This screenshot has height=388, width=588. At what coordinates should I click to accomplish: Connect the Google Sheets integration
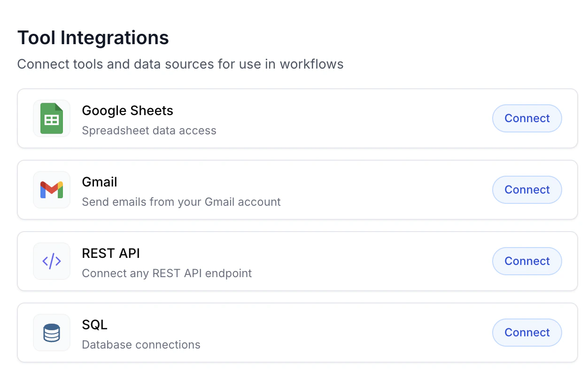pos(527,118)
